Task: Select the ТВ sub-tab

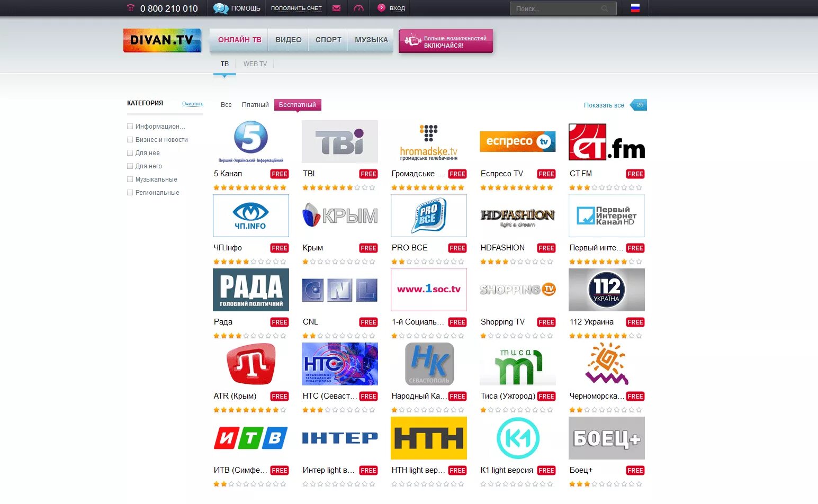Action: (x=224, y=64)
